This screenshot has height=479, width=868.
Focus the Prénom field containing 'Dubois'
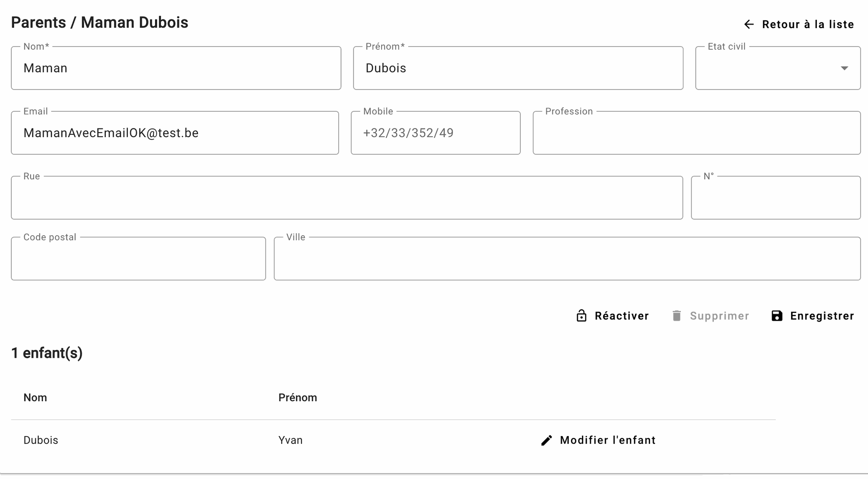[x=518, y=68]
